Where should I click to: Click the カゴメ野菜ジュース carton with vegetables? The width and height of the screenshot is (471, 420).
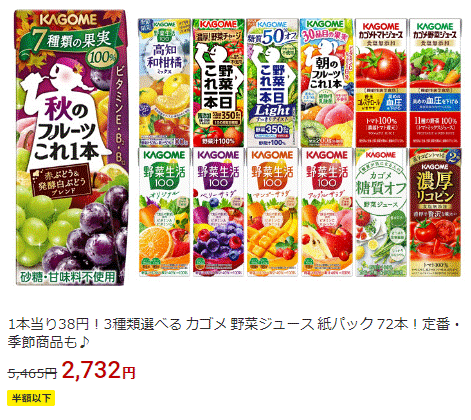[x=435, y=83]
